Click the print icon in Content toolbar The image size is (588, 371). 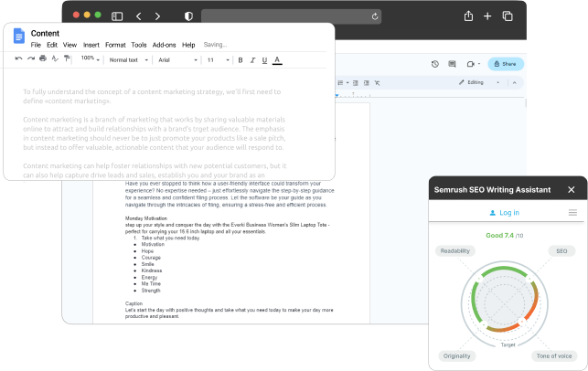pyautogui.click(x=43, y=58)
